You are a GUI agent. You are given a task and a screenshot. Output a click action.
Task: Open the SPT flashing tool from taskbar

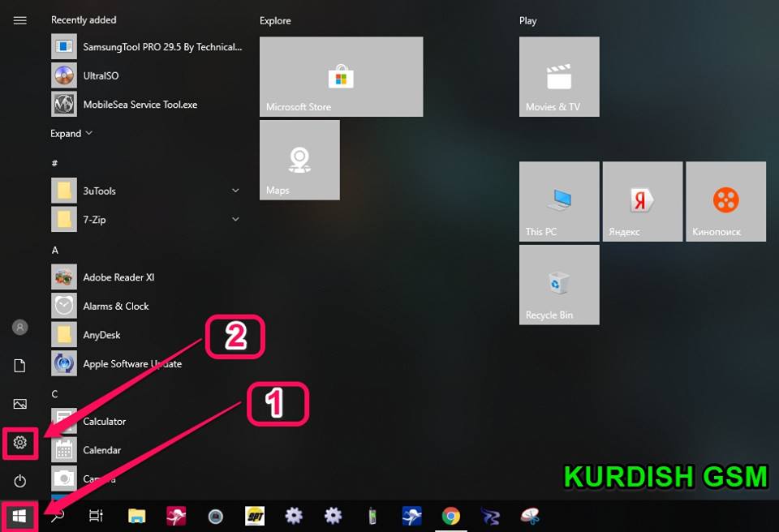(x=255, y=516)
